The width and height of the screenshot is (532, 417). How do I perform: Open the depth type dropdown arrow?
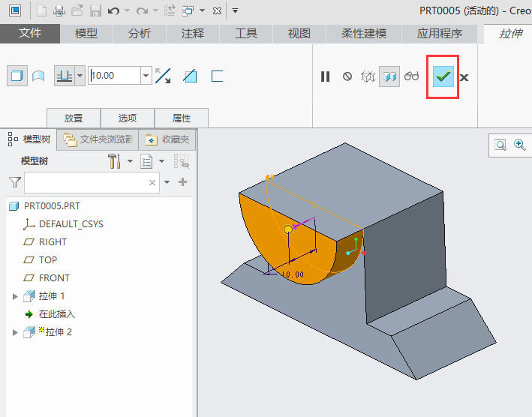click(x=80, y=76)
